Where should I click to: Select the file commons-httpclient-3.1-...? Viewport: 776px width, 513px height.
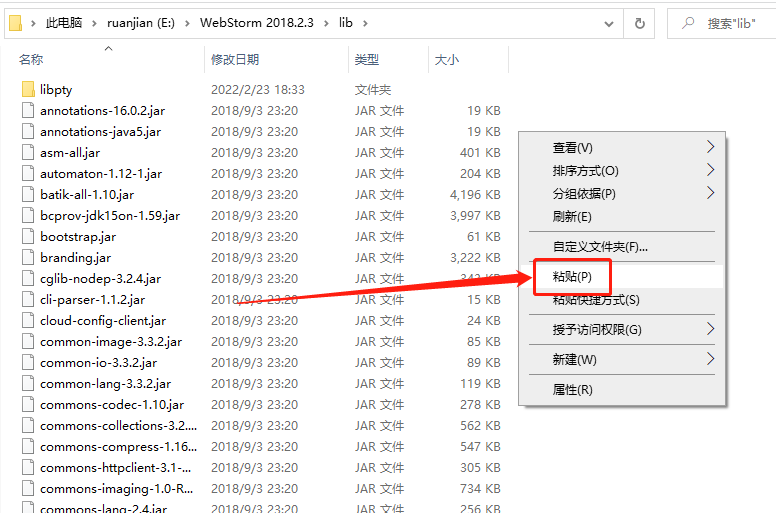(115, 467)
